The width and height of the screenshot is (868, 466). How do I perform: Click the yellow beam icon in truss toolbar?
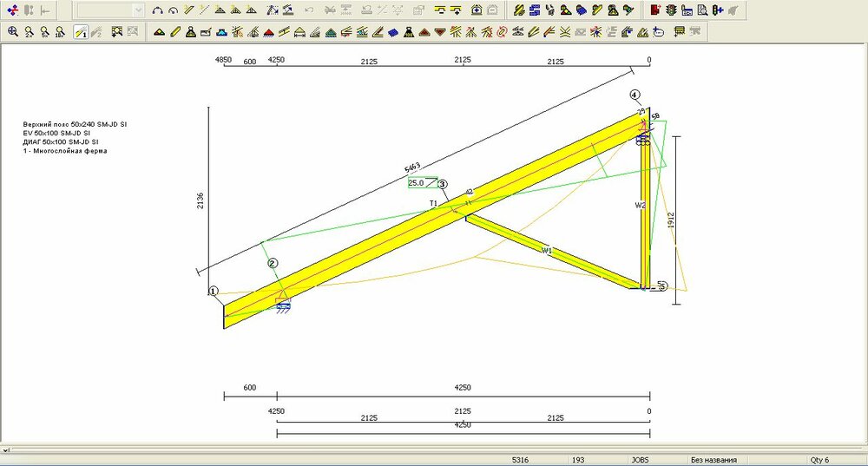coord(175,31)
